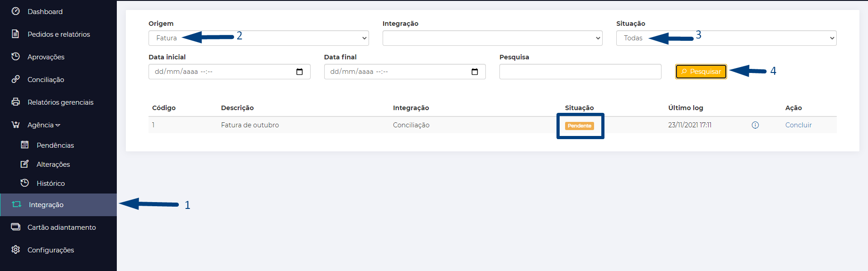Collapse the Agência submenu

click(x=43, y=125)
